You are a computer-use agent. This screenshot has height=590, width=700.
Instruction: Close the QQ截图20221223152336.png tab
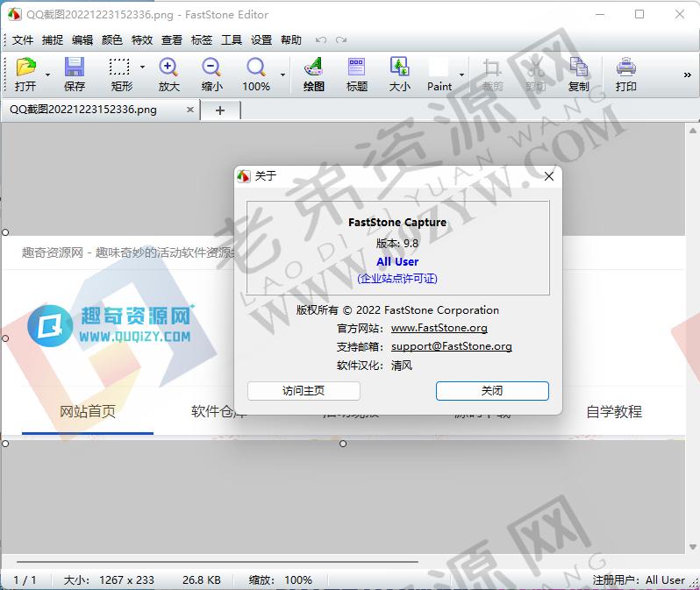point(190,110)
